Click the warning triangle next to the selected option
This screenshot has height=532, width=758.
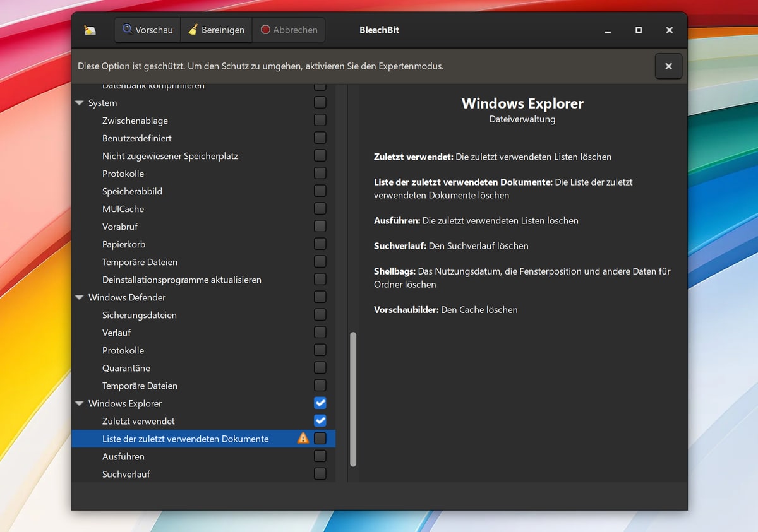303,438
